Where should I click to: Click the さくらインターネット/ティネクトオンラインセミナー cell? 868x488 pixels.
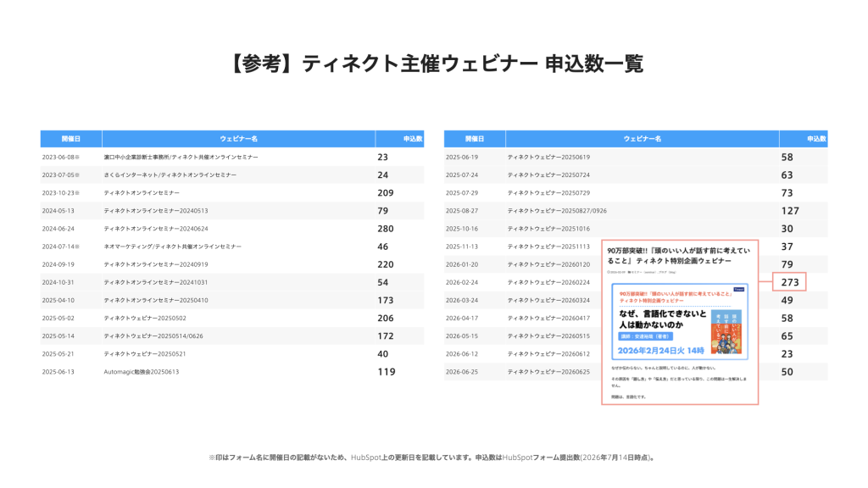click(170, 175)
